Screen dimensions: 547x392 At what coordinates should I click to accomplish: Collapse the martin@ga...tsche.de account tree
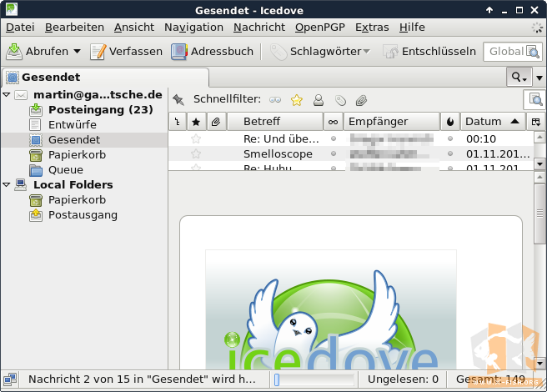7,94
